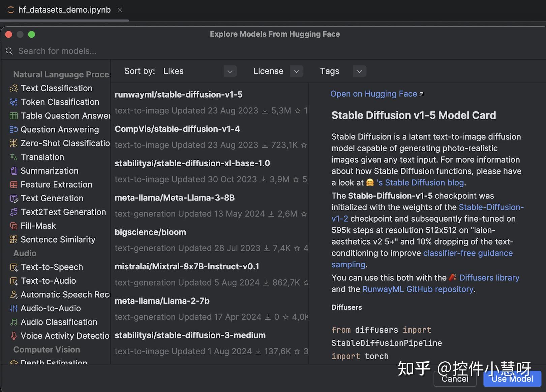This screenshot has width=546, height=392.
Task: Click the Summarization icon
Action: [13, 171]
